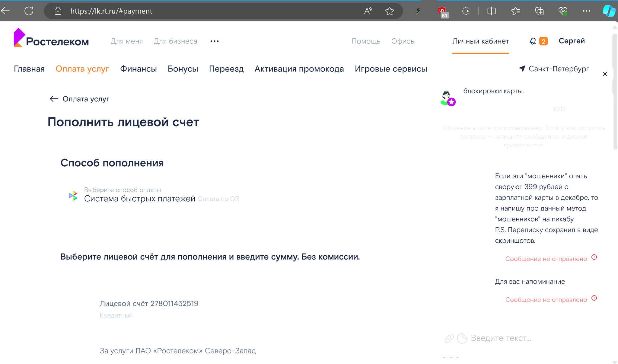
Task: Open Read aloud from the address bar
Action: pyautogui.click(x=368, y=11)
